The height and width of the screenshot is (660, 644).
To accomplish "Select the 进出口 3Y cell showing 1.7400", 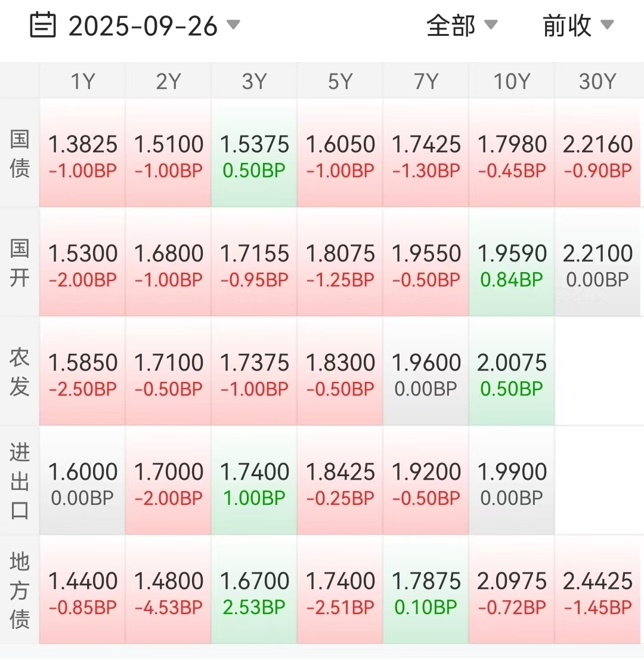I will click(x=254, y=480).
